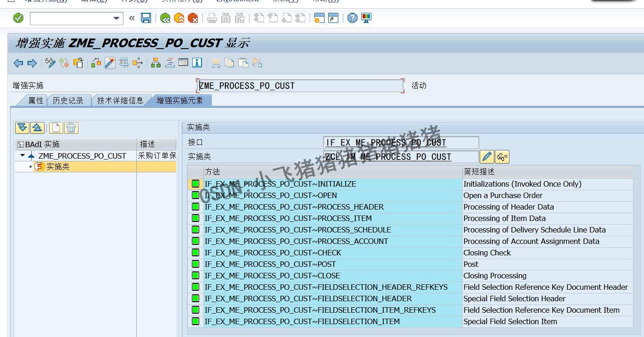Open Find using the binoculars icon
644x337 pixels.
coord(225,18)
